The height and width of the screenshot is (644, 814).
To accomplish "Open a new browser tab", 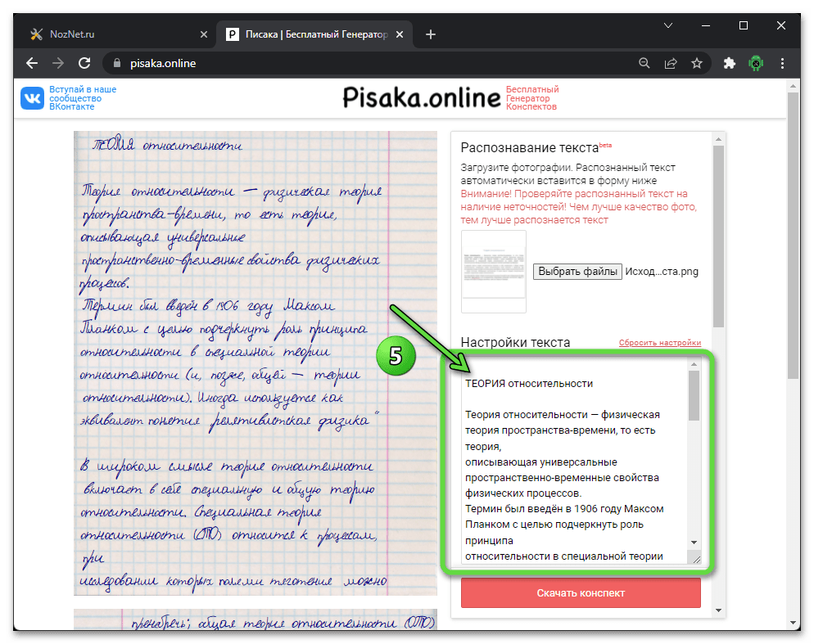I will tap(431, 34).
